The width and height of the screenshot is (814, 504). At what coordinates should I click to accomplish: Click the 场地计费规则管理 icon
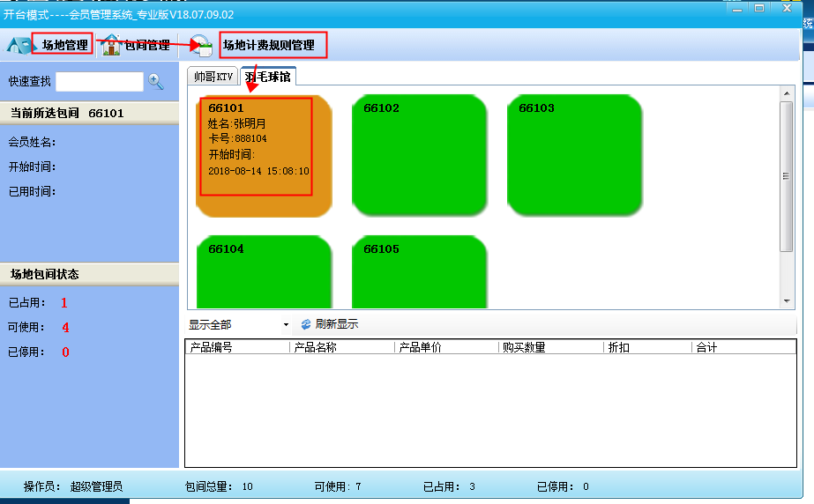[202, 46]
